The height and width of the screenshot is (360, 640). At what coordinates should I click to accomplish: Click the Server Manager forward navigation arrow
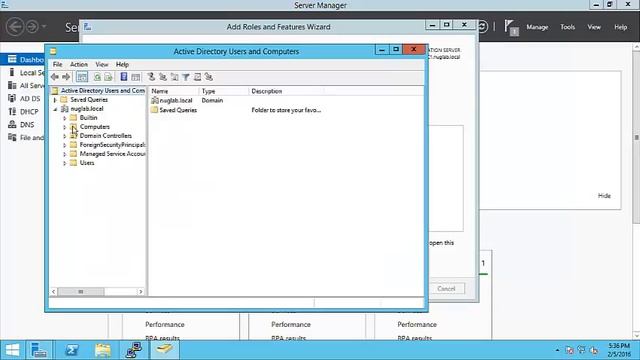point(32,27)
